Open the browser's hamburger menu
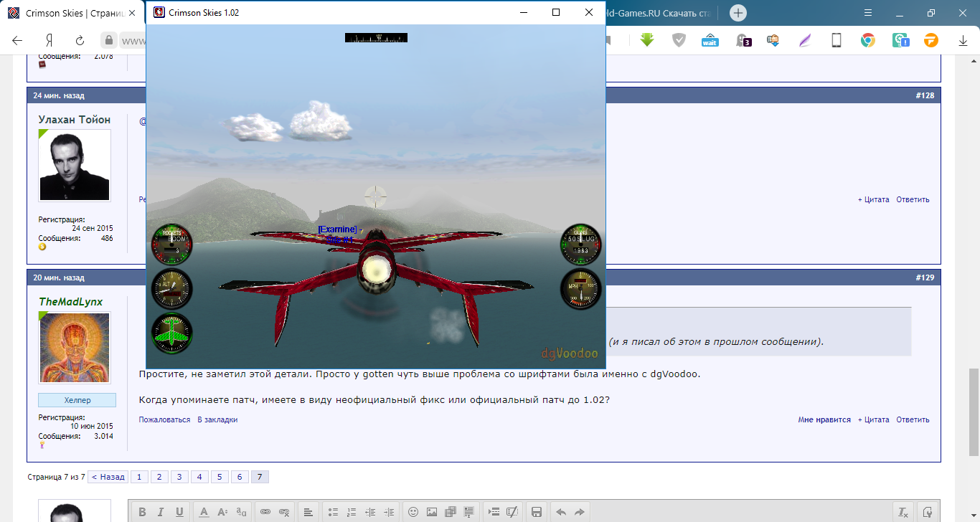 click(x=867, y=13)
